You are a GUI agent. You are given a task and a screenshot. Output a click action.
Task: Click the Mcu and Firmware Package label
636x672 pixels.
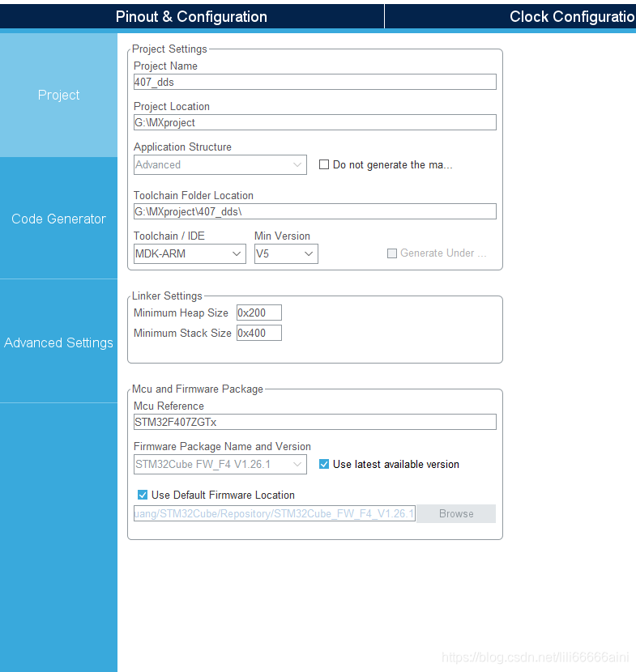(197, 389)
